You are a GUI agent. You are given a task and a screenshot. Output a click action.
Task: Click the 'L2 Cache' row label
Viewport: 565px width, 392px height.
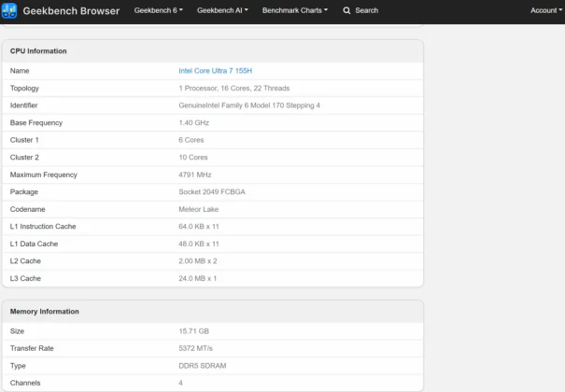click(x=25, y=261)
